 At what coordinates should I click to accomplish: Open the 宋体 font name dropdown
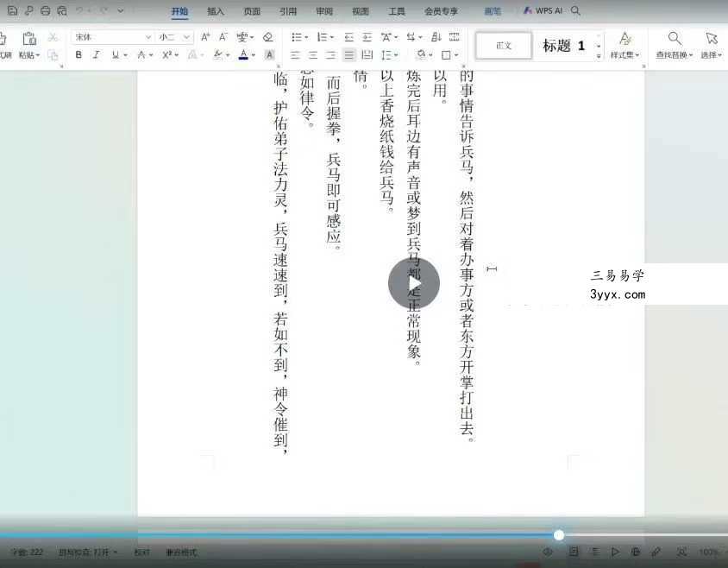[x=148, y=37]
